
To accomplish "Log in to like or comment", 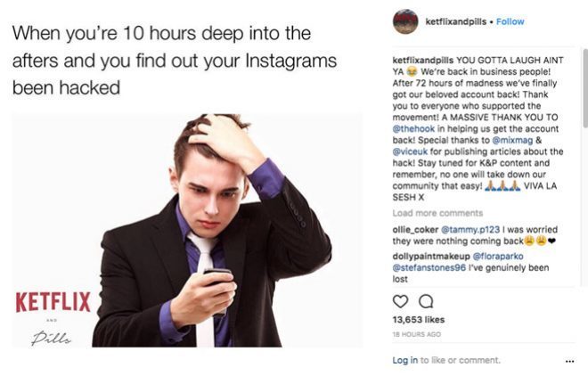I will tap(404, 360).
